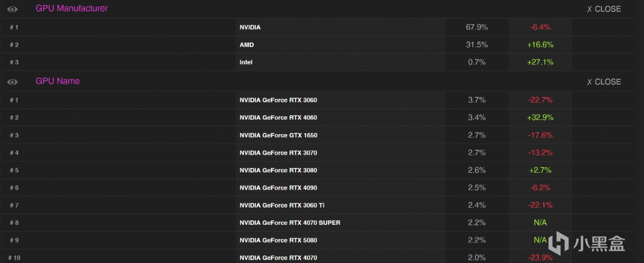Click NVIDIA GeForce RTX 4060 entry

point(278,118)
